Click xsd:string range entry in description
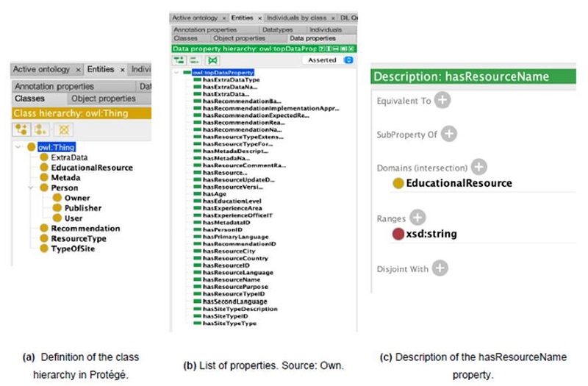Viewport: 588px width, 386px height. (431, 234)
